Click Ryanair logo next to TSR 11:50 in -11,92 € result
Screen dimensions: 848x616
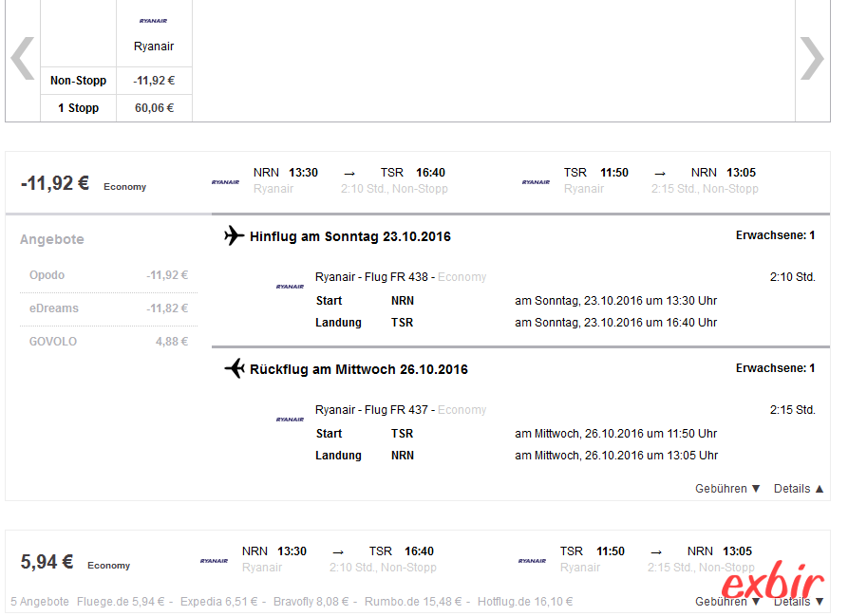pyautogui.click(x=536, y=182)
